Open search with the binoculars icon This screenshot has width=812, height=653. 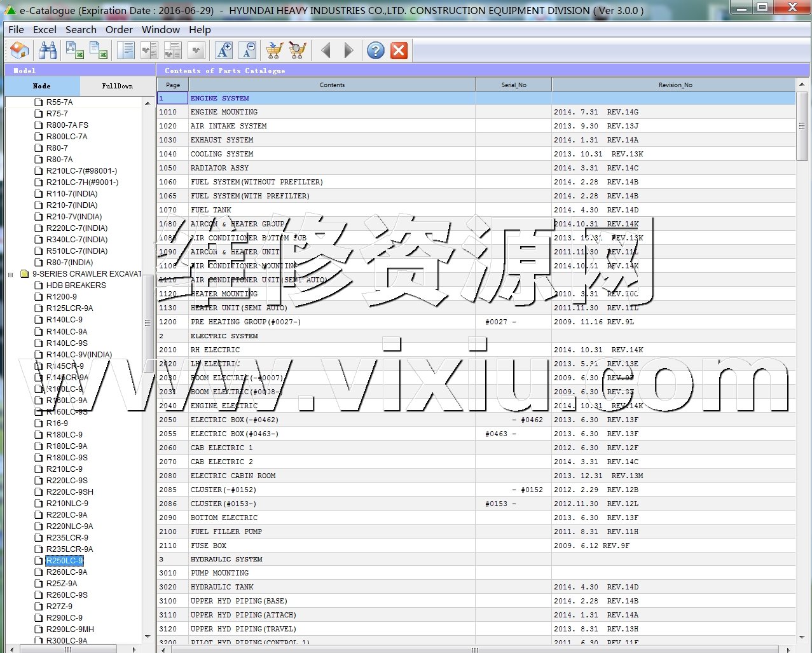pos(48,50)
